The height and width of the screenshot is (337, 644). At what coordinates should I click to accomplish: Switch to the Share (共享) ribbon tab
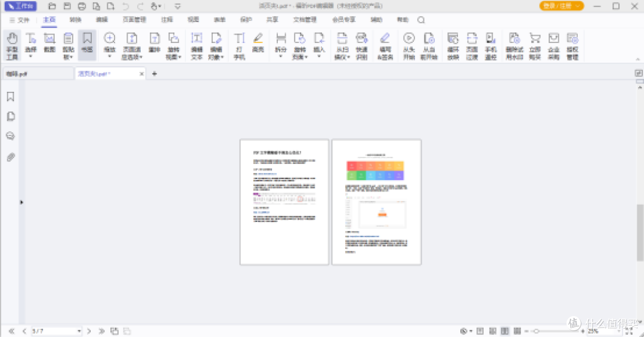(x=273, y=20)
